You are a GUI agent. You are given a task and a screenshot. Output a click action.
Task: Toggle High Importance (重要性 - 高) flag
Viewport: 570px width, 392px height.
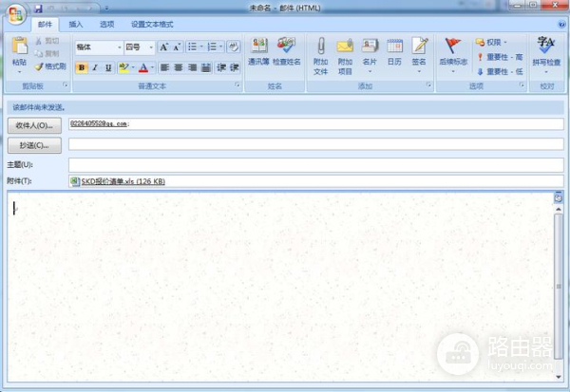pos(499,57)
